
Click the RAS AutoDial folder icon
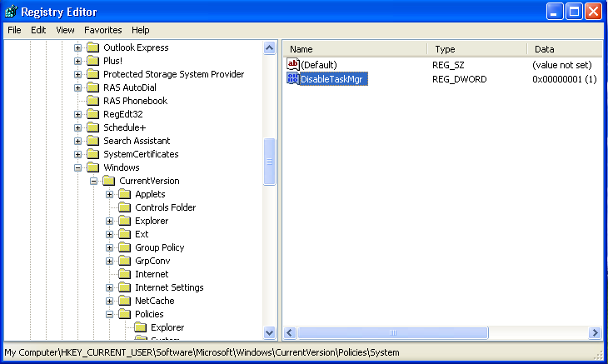[x=92, y=87]
